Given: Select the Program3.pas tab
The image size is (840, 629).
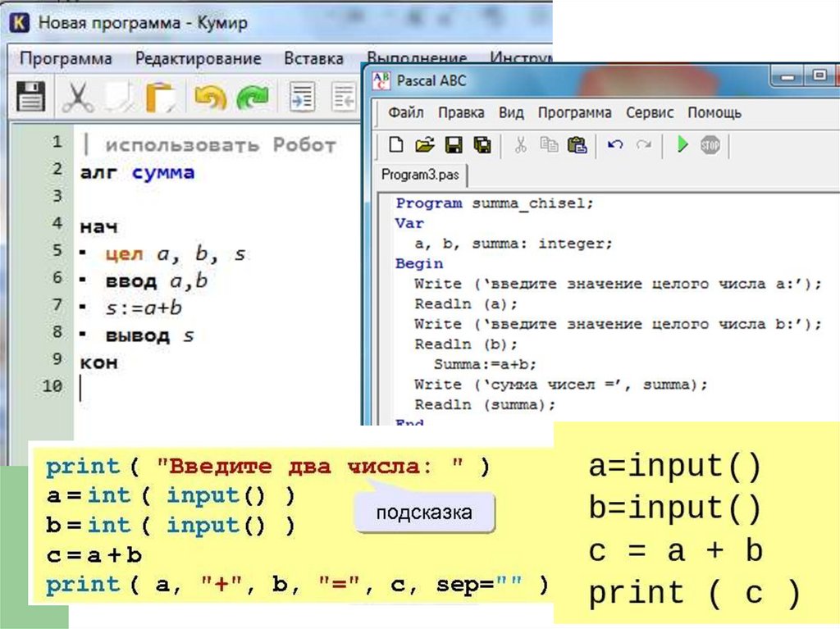Looking at the screenshot, I should point(421,175).
